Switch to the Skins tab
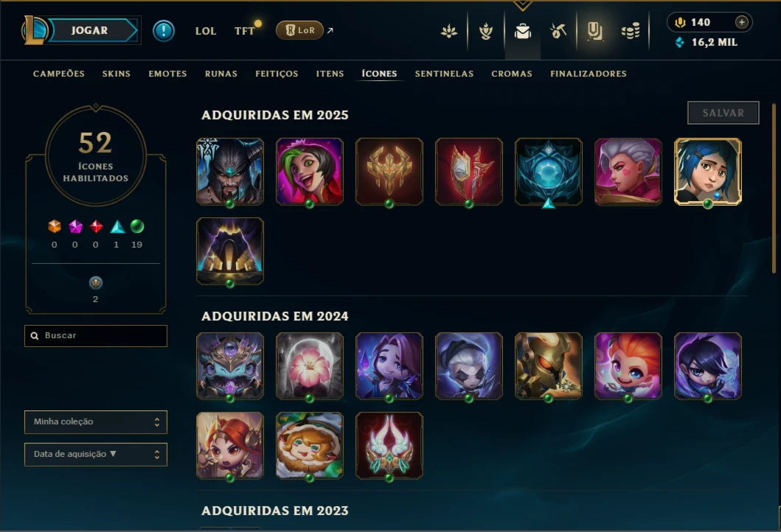Screen dimensions: 781x532 coord(117,74)
